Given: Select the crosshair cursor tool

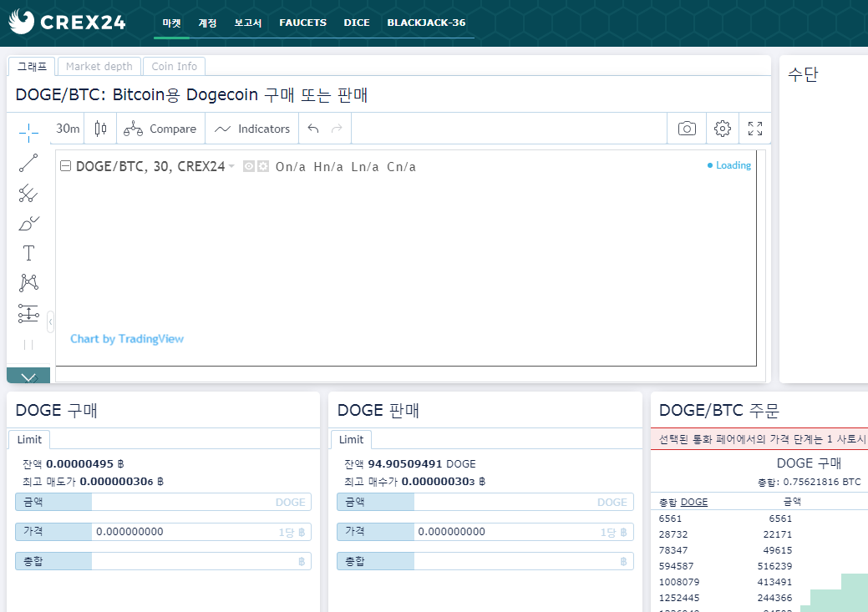Looking at the screenshot, I should click(x=28, y=133).
